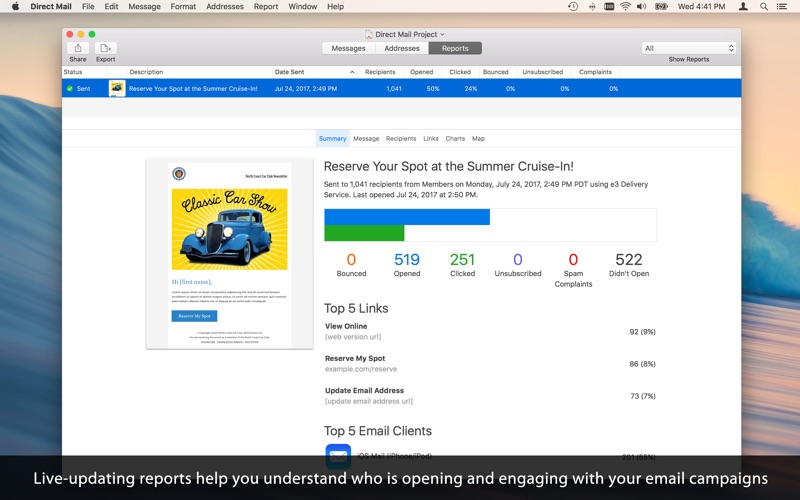Click the Time Machine menu bar icon
Image resolution: width=800 pixels, height=500 pixels.
pyautogui.click(x=573, y=7)
